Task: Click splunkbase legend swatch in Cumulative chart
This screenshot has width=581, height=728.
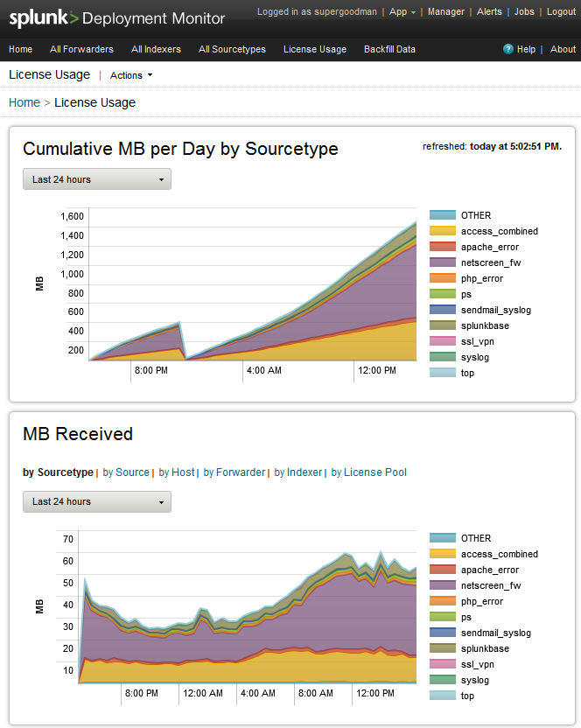Action: tap(443, 325)
